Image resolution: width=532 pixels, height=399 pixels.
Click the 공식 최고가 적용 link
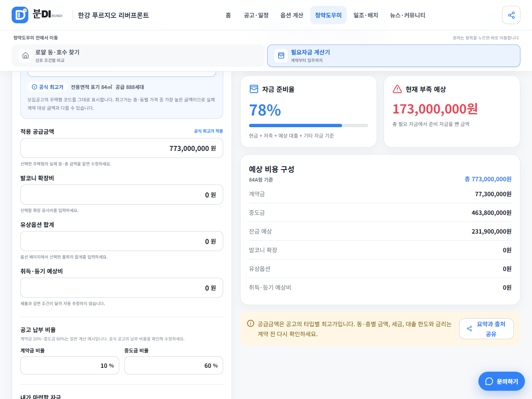click(x=208, y=131)
